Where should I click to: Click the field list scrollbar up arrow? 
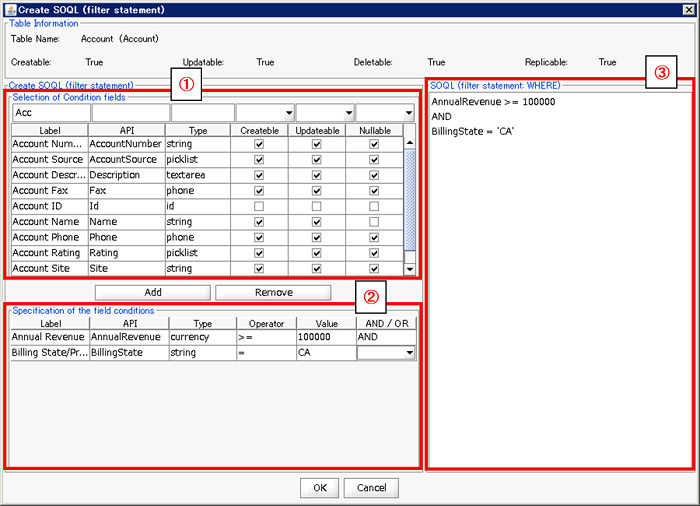409,144
